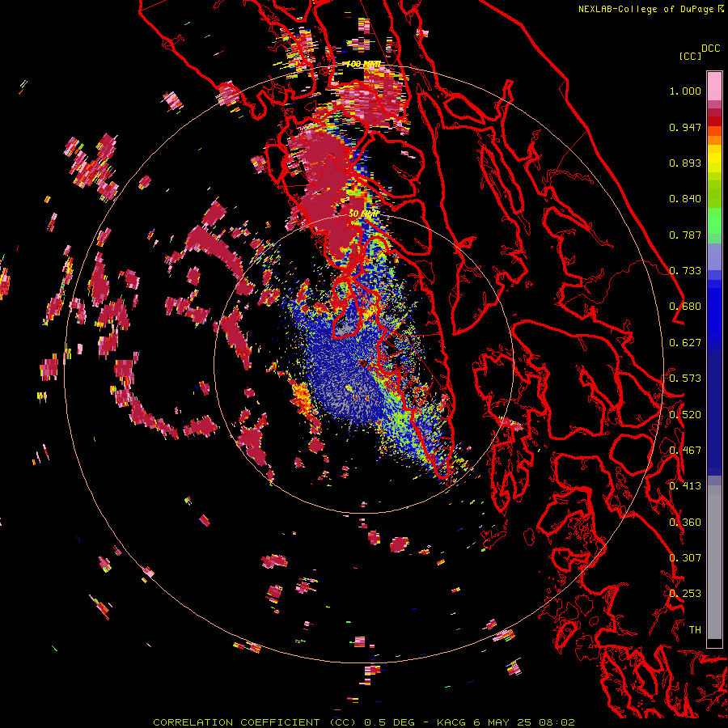Select the 0.360 scale value
The image size is (728, 728).
[685, 523]
